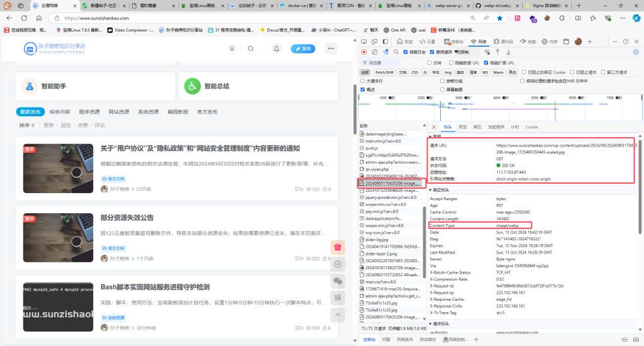Filter requests by Img type
644x346 pixels.
click(448, 72)
